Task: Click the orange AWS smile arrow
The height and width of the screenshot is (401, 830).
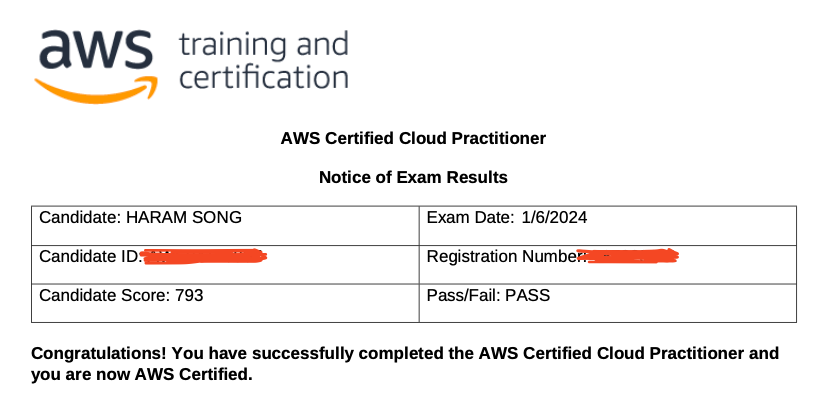Action: [x=96, y=90]
